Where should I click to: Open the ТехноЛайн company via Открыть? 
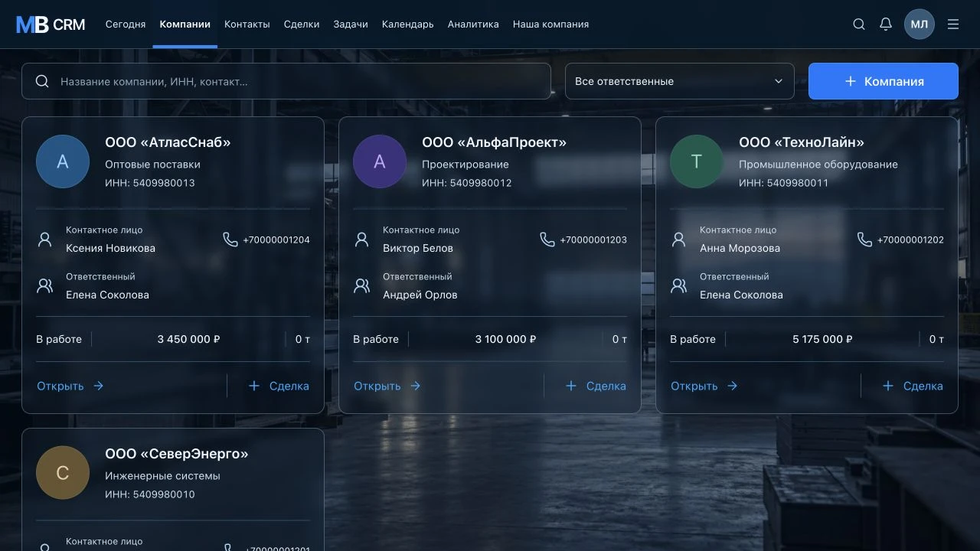coord(704,386)
